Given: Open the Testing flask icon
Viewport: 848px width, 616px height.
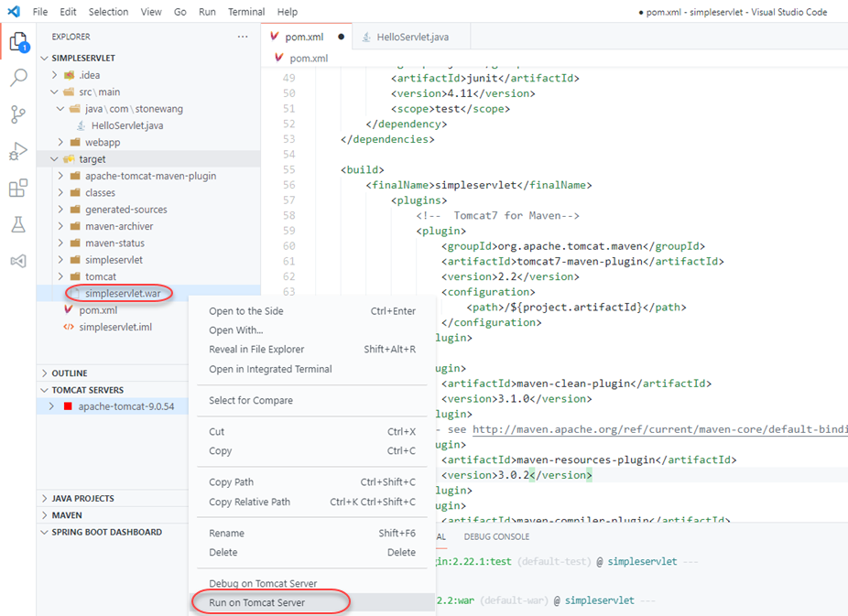Looking at the screenshot, I should (x=18, y=224).
